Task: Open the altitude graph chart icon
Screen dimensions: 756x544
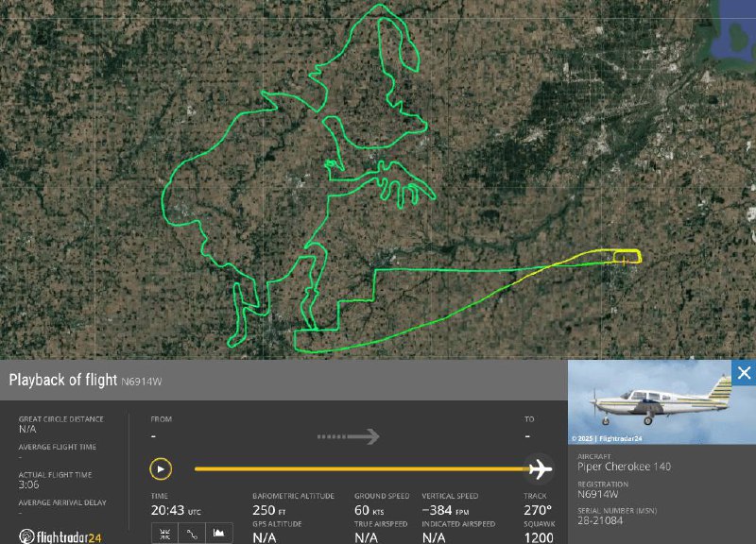Action: [219, 534]
